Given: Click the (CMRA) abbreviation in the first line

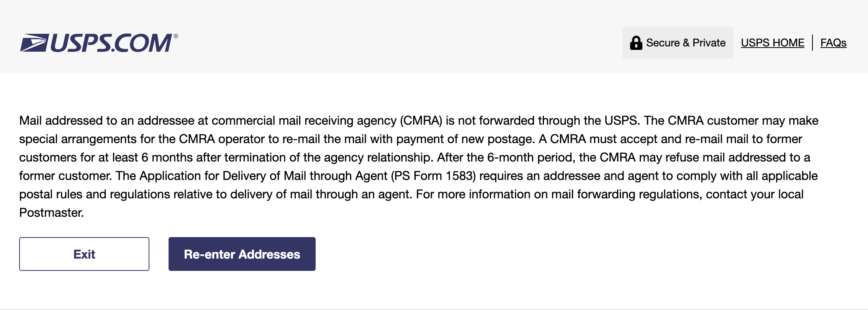Looking at the screenshot, I should click(421, 120).
